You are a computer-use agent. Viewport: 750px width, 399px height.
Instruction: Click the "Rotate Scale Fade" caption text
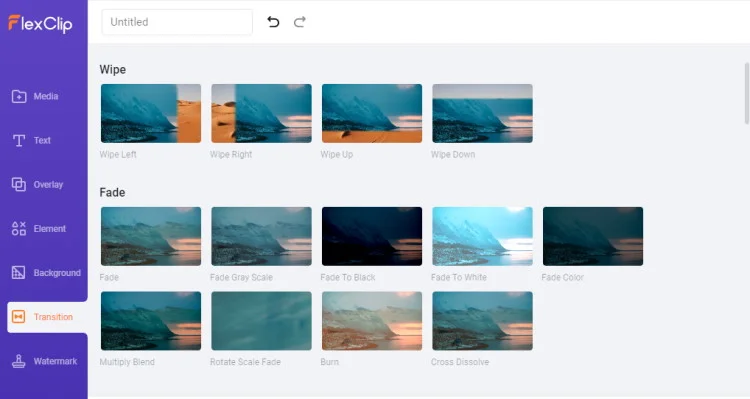point(245,362)
